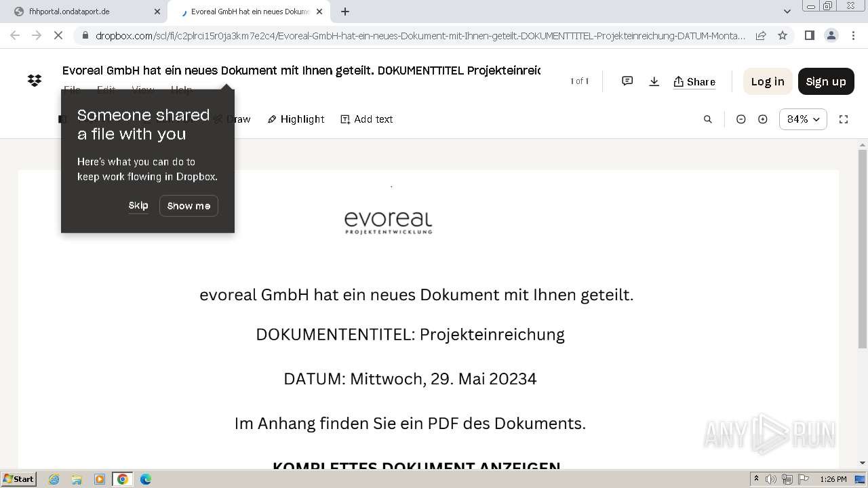Open the Chrome profile icon
Viewport: 868px width, 488px height.
point(831,35)
